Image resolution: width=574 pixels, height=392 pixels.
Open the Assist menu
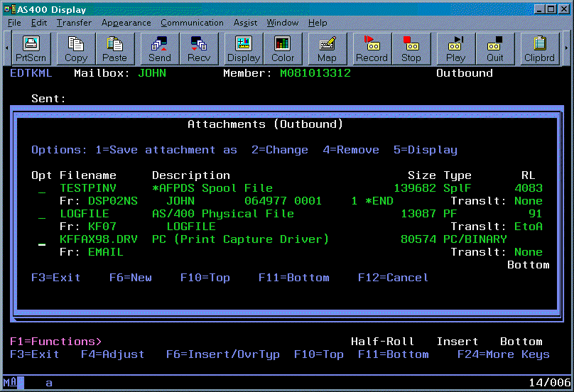(x=245, y=23)
